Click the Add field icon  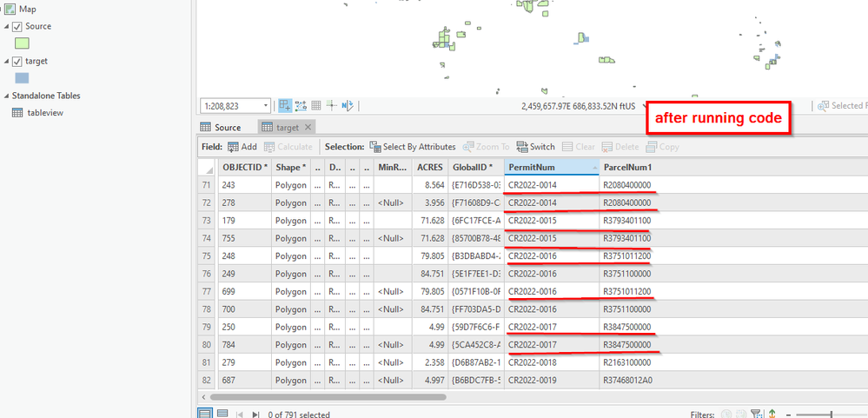[233, 147]
